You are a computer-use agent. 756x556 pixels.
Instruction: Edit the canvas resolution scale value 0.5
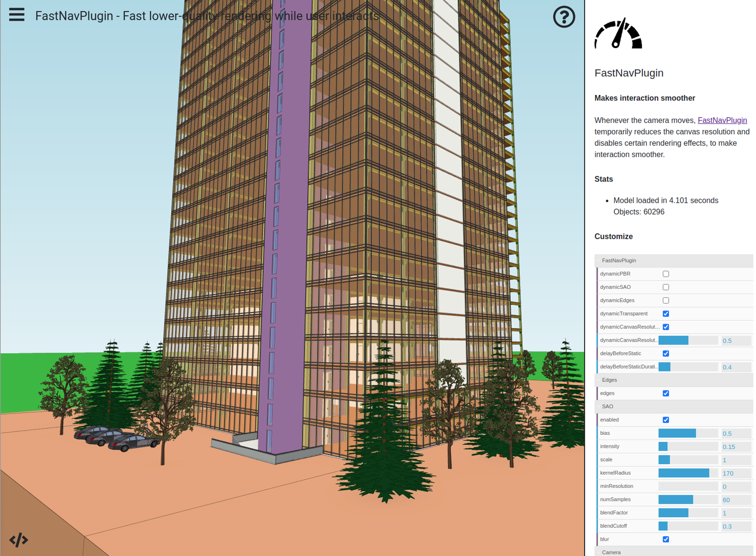pos(736,341)
